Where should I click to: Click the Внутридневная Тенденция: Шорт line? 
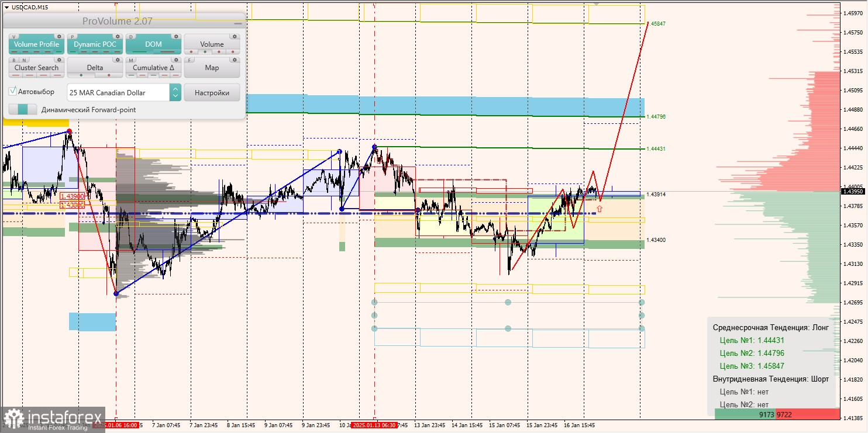tap(770, 379)
